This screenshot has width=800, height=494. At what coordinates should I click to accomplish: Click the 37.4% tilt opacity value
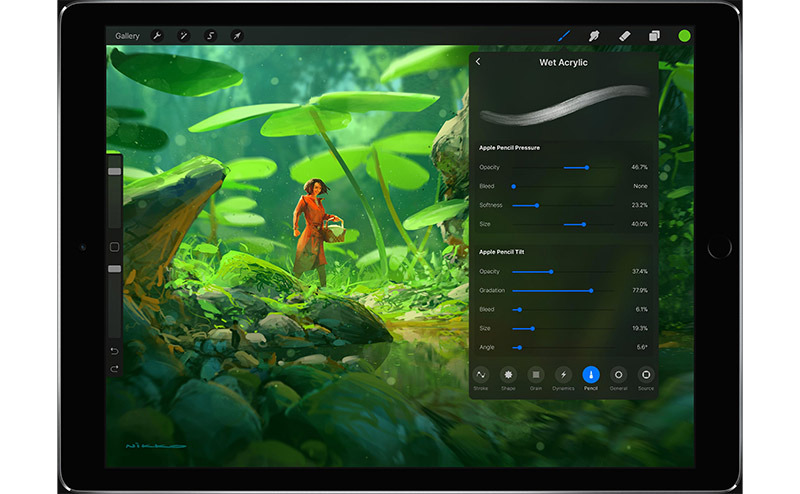pos(640,271)
